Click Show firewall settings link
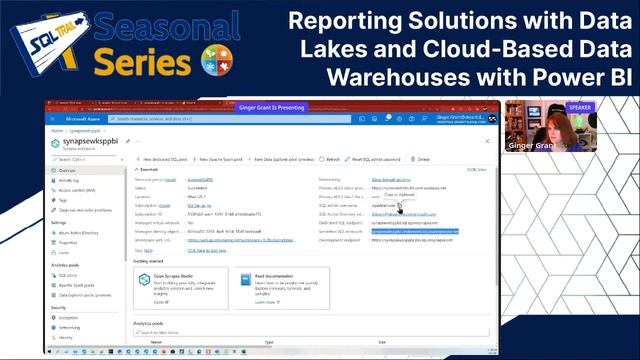640x360 pixels. pos(391,180)
